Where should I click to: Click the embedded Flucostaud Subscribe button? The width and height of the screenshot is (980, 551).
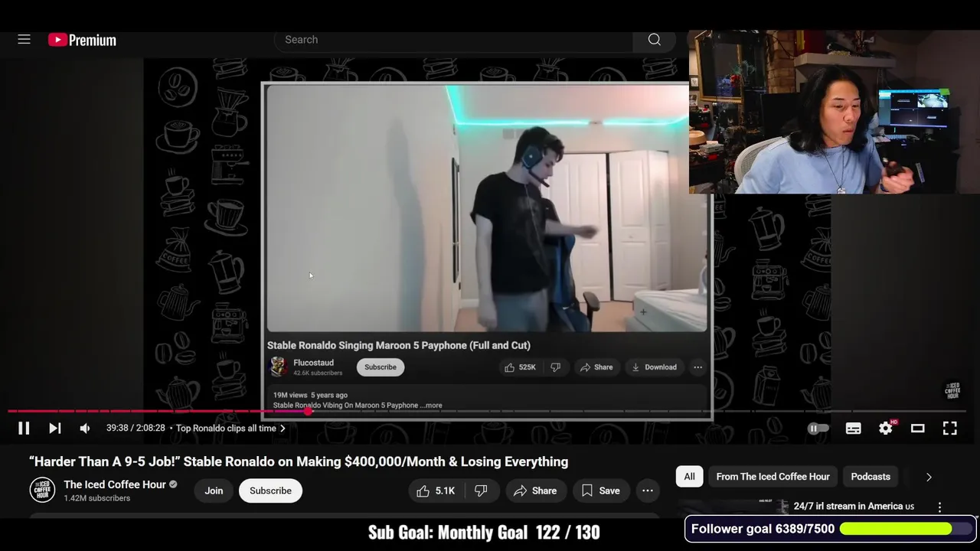click(x=381, y=367)
